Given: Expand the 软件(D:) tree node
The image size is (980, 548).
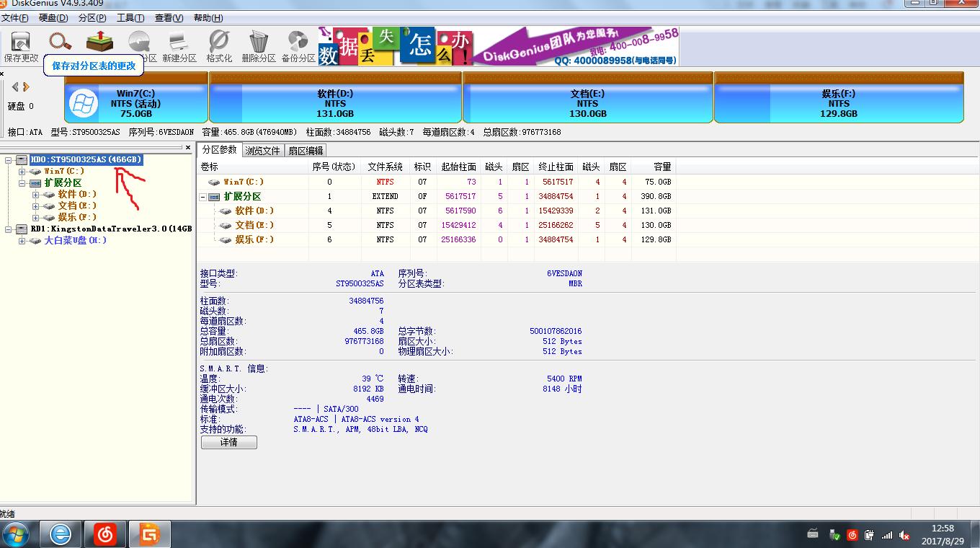Looking at the screenshot, I should click(35, 195).
